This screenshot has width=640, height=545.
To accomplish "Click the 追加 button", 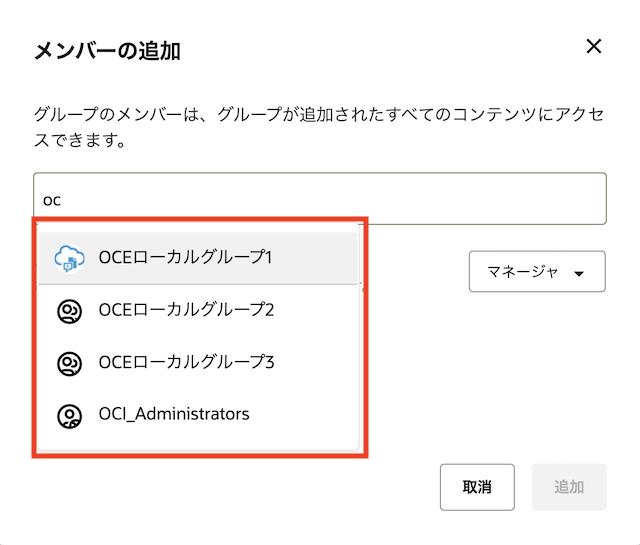I will pos(569,487).
